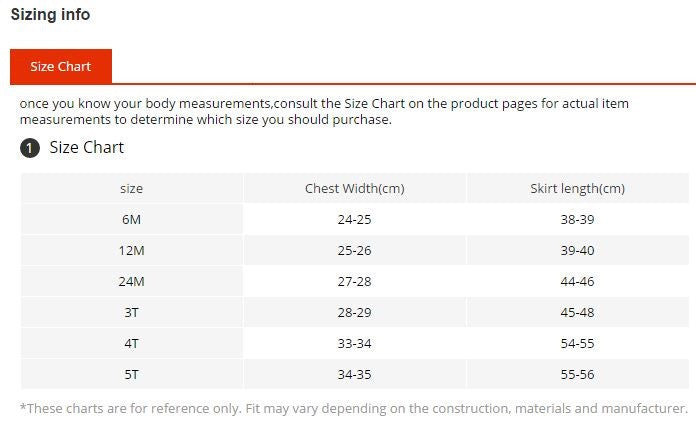This screenshot has height=426, width=696.
Task: Select the Skirt length(cm) column header
Action: click(x=577, y=188)
